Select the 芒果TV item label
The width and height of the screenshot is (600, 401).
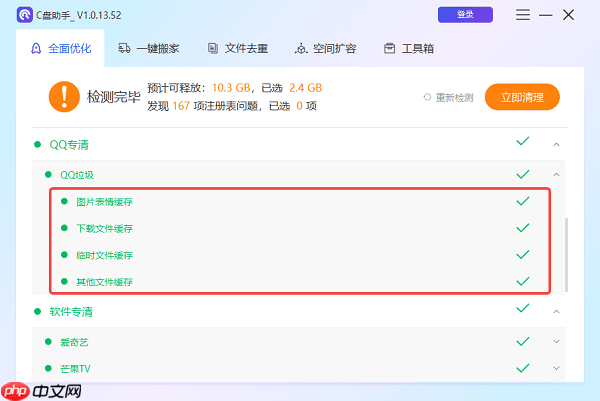click(75, 369)
